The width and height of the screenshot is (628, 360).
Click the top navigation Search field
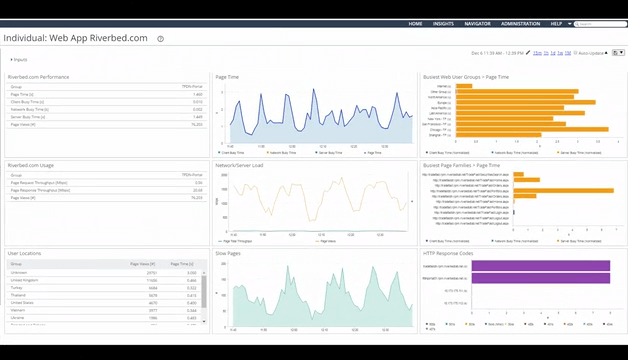[x=601, y=24]
